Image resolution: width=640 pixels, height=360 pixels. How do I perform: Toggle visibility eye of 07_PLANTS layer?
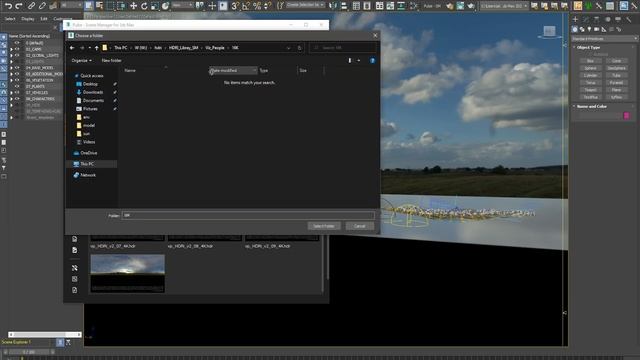17,86
